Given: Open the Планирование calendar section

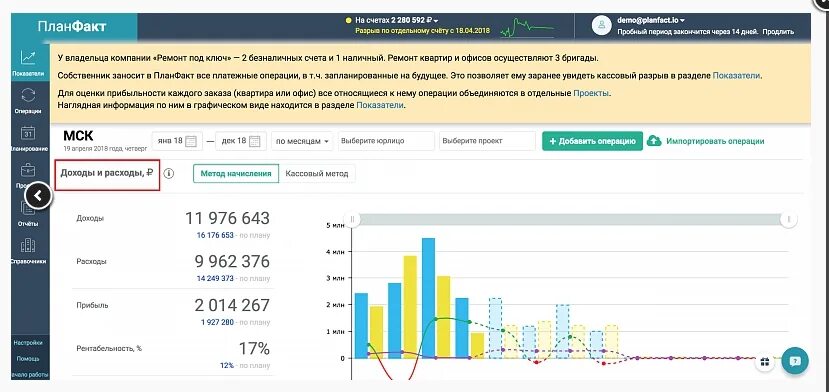Looking at the screenshot, I should [x=29, y=139].
